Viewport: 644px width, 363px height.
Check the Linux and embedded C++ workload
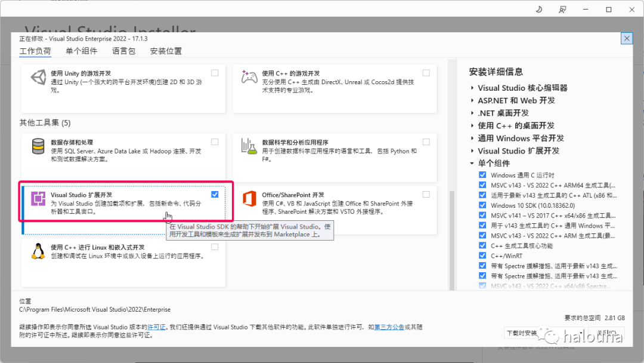click(x=215, y=247)
